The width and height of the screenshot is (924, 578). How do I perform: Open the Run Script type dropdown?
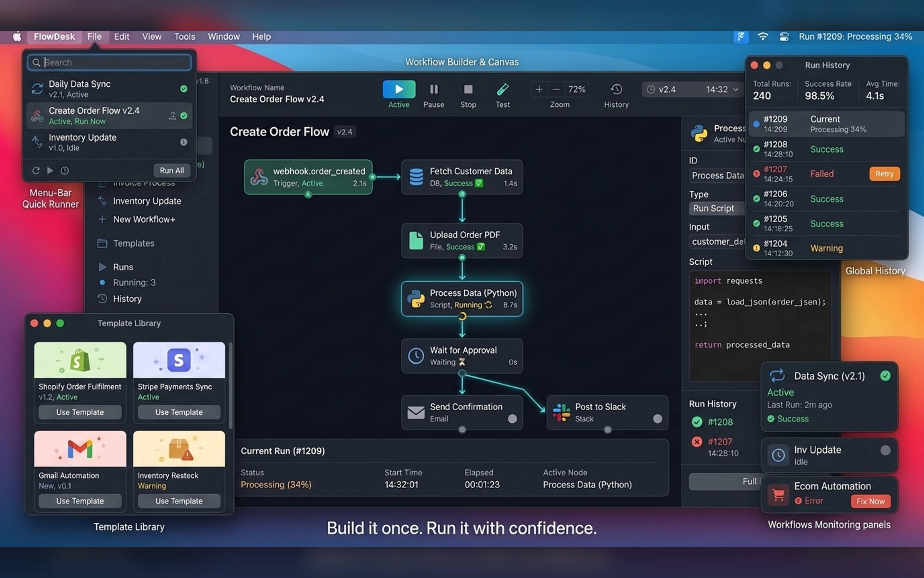click(x=717, y=208)
